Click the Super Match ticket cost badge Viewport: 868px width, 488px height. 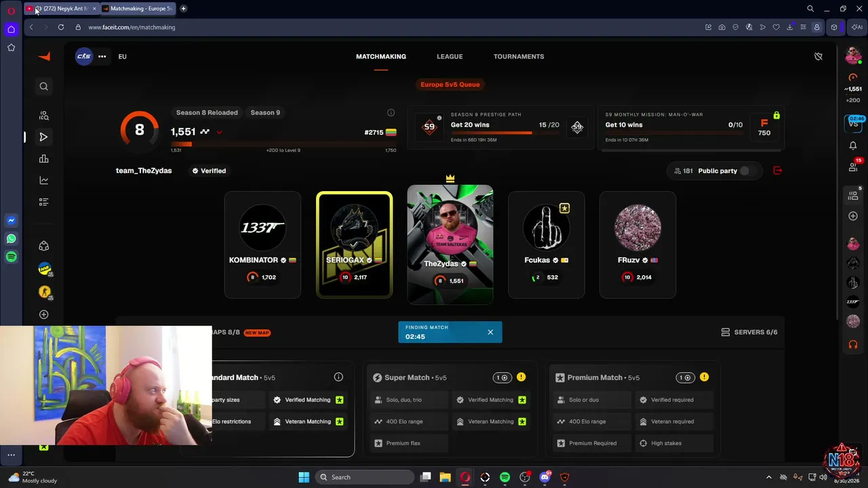pyautogui.click(x=502, y=378)
